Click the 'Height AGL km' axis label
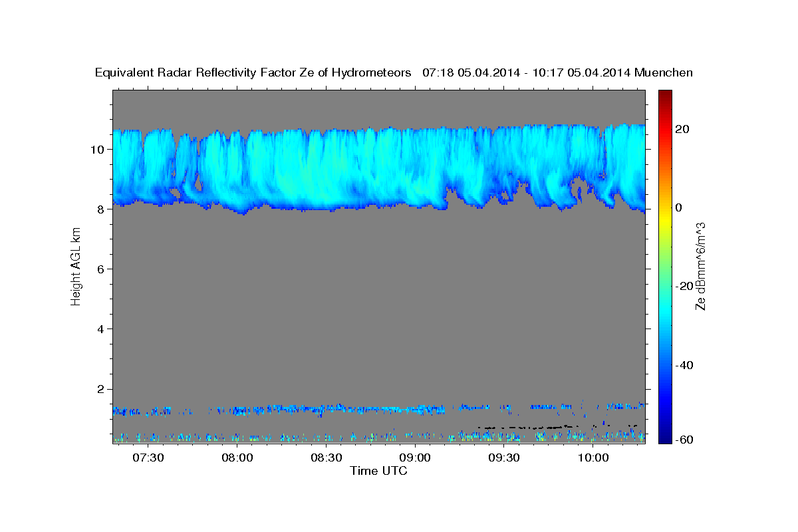This screenshot has height=532, width=798. (x=76, y=266)
